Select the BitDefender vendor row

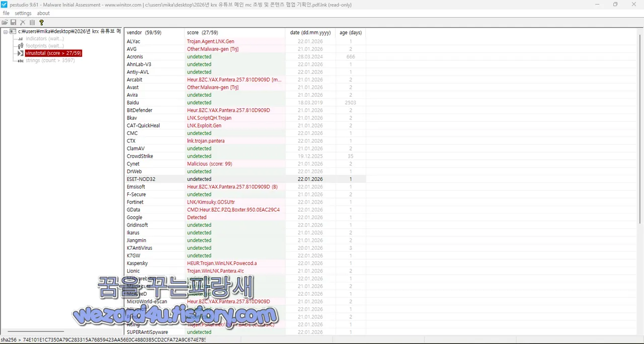[245, 110]
